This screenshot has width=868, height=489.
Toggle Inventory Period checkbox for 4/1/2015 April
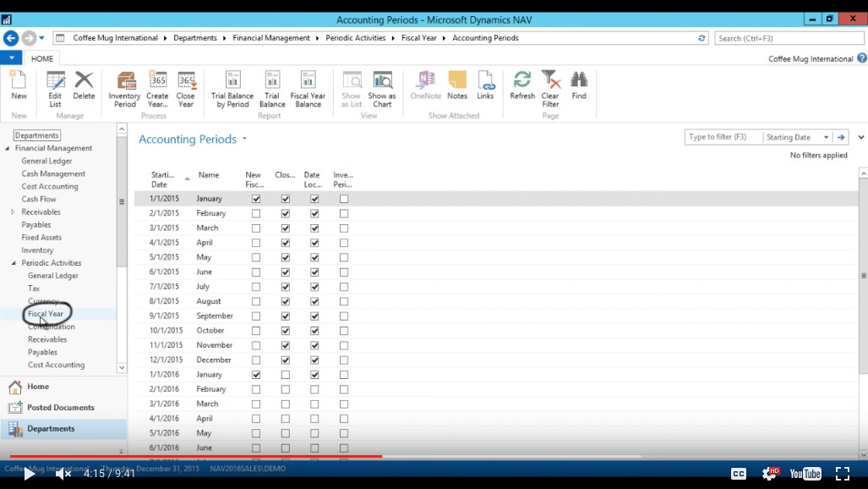coord(344,243)
